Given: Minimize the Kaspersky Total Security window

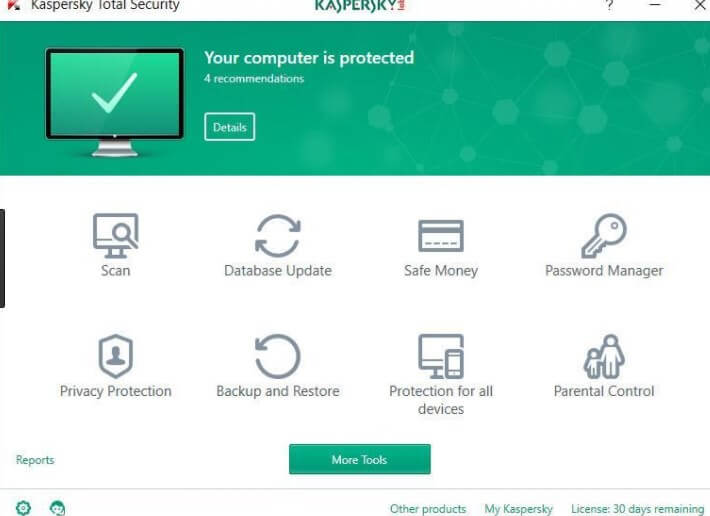Looking at the screenshot, I should click(655, 5).
